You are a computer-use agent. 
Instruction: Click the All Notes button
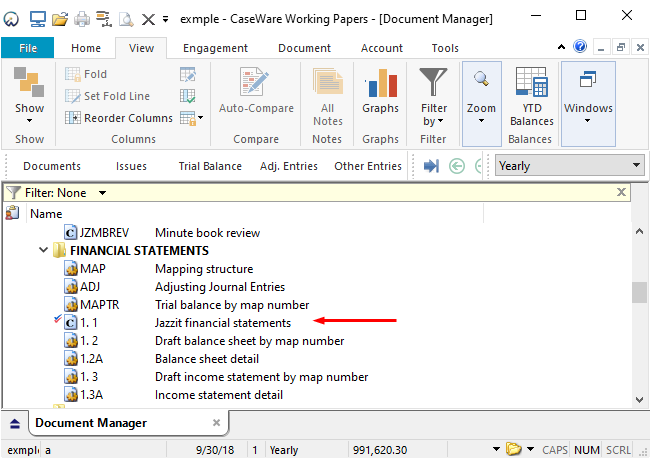[328, 97]
